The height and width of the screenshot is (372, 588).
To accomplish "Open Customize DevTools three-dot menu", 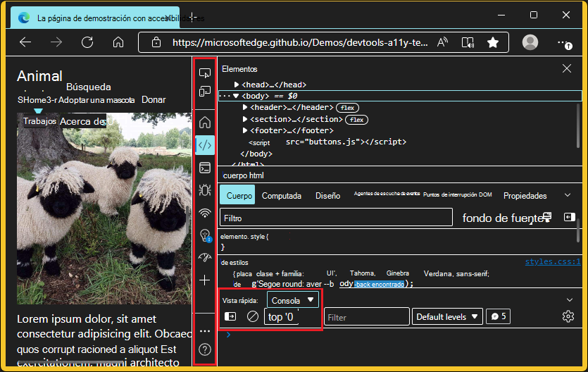I will tap(205, 331).
